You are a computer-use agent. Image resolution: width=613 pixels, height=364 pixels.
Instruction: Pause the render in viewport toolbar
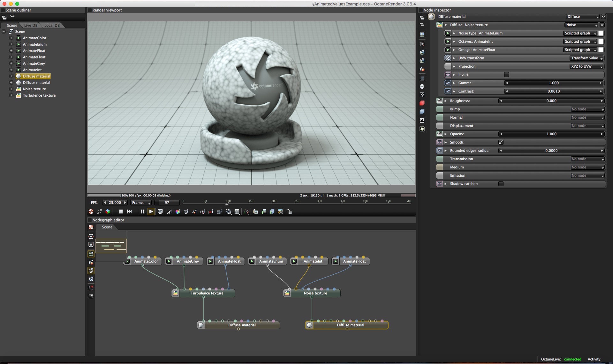click(142, 212)
